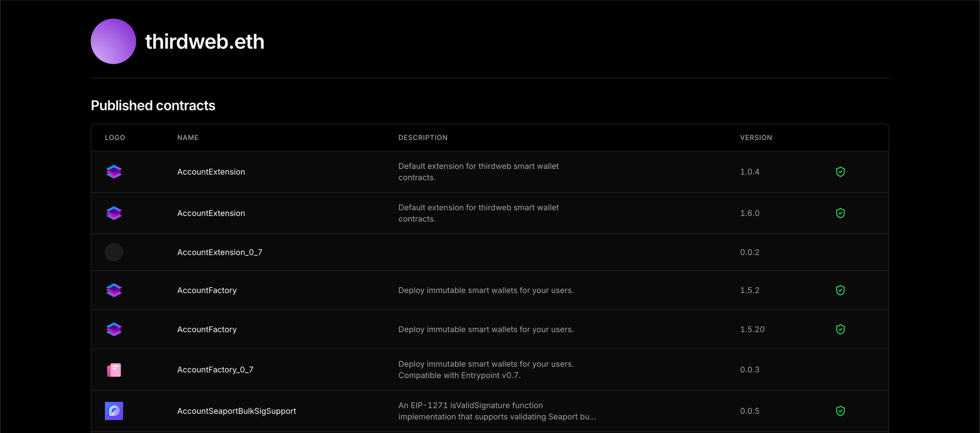This screenshot has width=980, height=433.
Task: Click version number 0.0.2
Action: pyautogui.click(x=750, y=252)
